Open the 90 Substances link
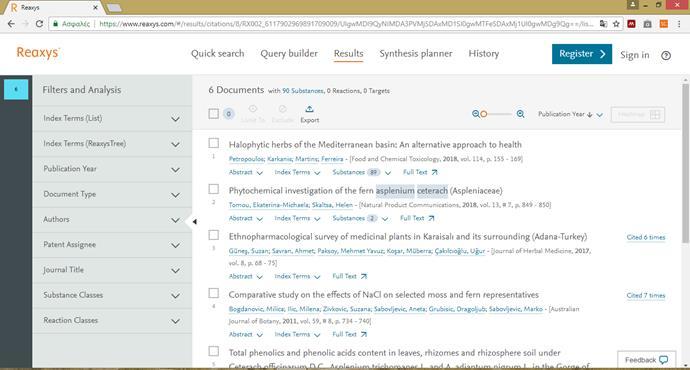The width and height of the screenshot is (690, 370). (x=303, y=91)
